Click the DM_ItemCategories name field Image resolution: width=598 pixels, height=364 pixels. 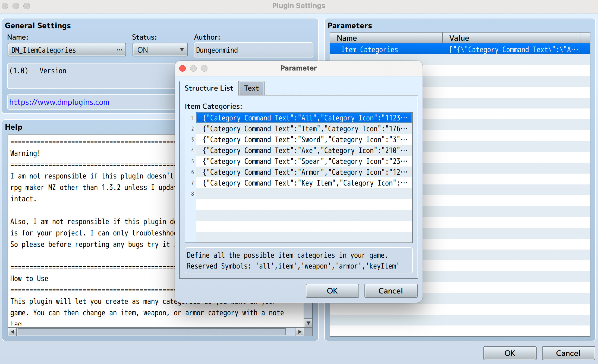click(67, 50)
